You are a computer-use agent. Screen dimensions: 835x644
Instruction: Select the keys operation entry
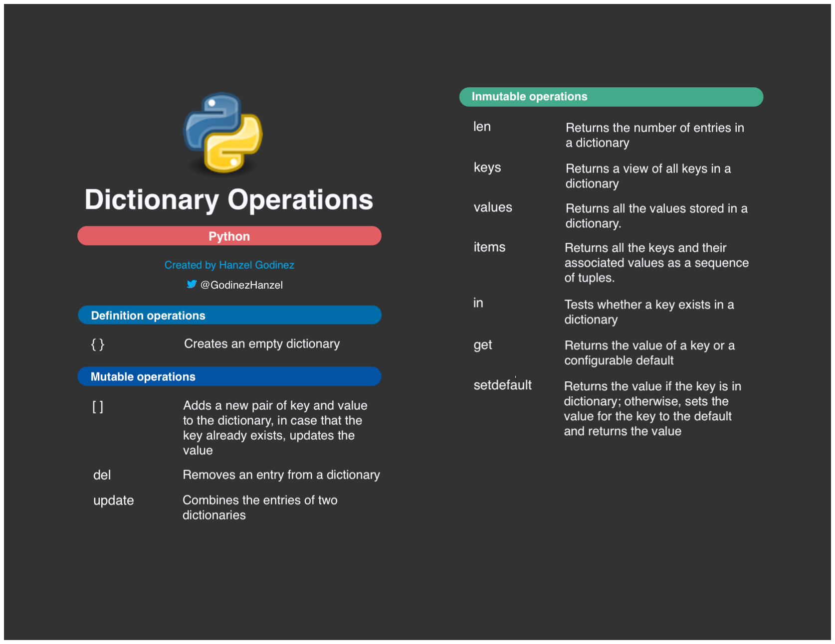pos(487,168)
